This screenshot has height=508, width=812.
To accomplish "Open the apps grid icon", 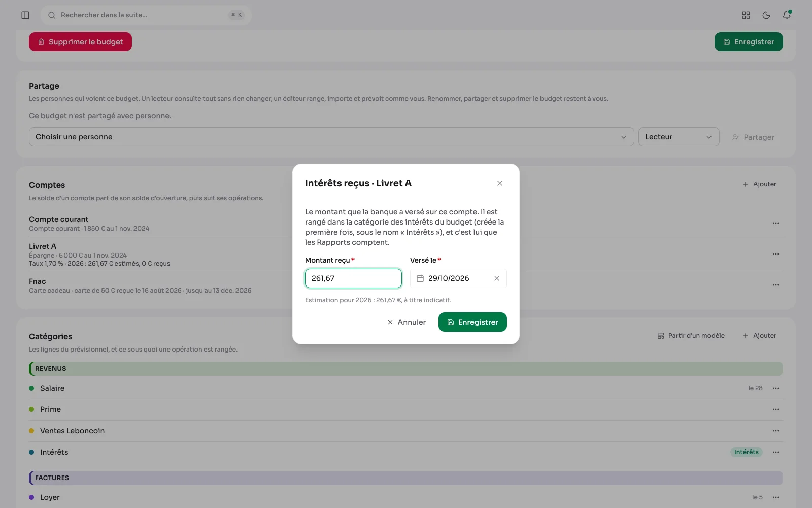I will (746, 15).
